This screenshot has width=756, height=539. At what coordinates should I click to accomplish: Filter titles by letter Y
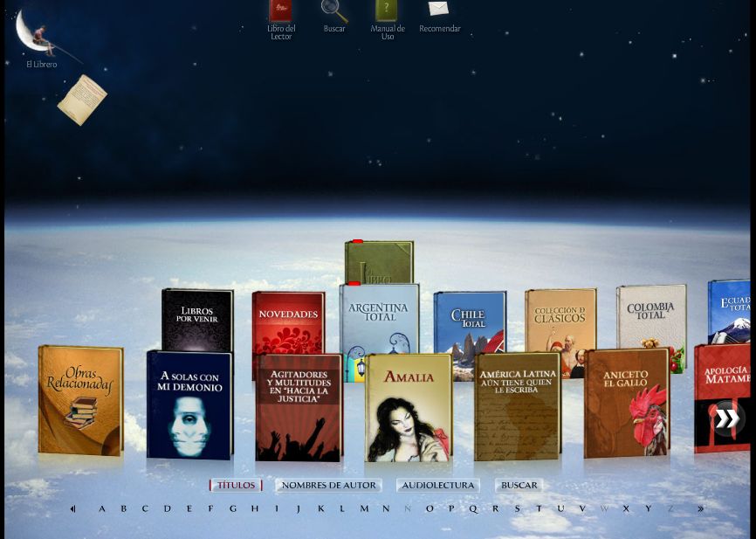click(x=648, y=508)
